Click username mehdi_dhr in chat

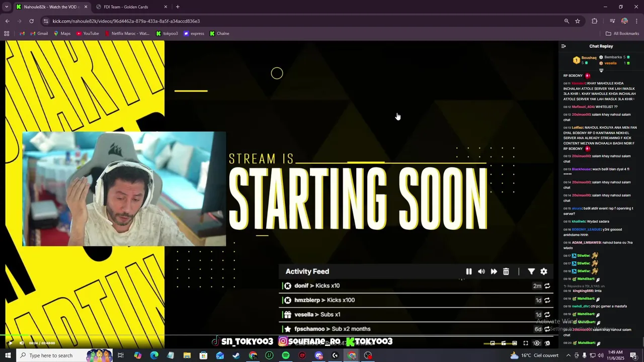coord(580,306)
